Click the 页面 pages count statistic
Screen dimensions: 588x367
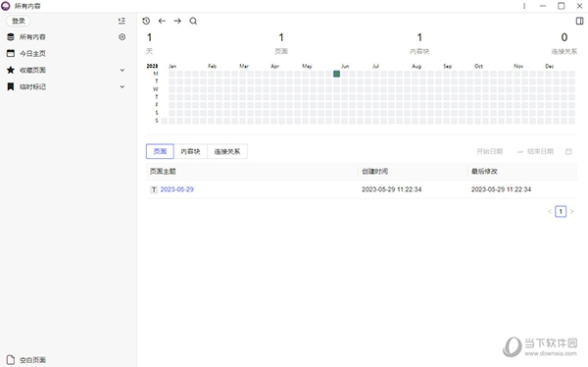281,43
